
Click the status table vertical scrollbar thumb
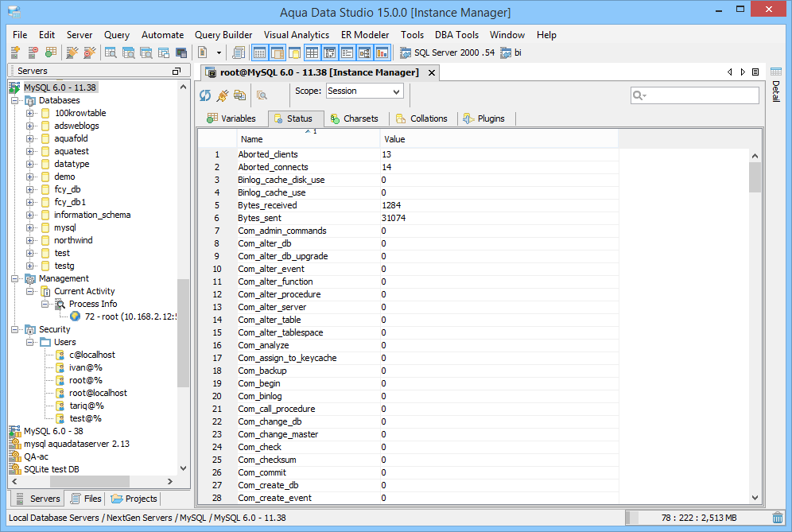click(x=755, y=177)
